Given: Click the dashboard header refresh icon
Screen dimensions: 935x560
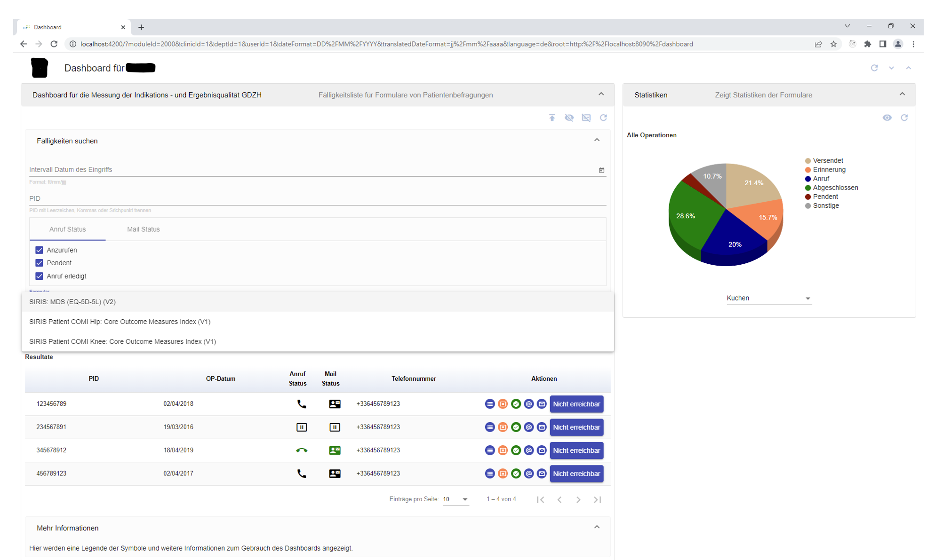Looking at the screenshot, I should pos(874,68).
